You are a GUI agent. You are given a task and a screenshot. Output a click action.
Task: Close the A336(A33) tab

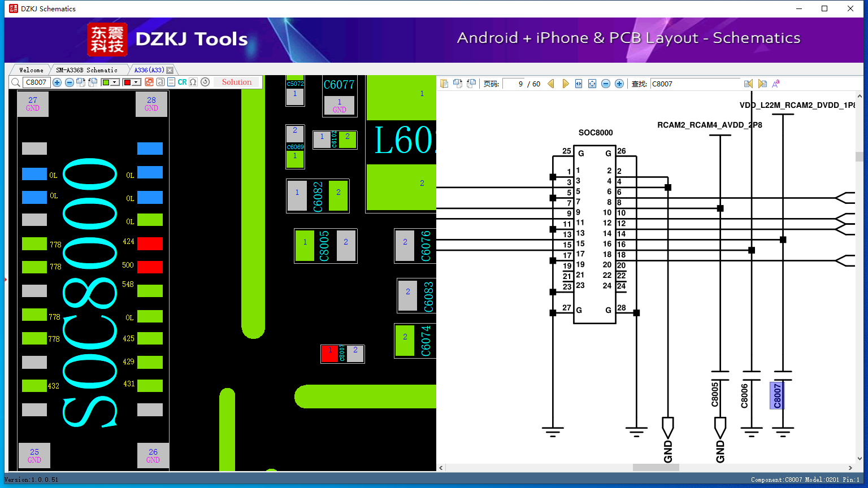click(x=170, y=70)
